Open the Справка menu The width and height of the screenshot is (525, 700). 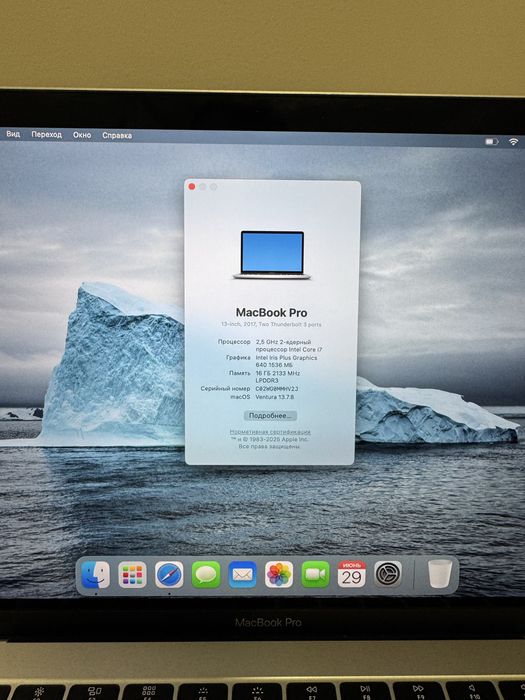117,135
